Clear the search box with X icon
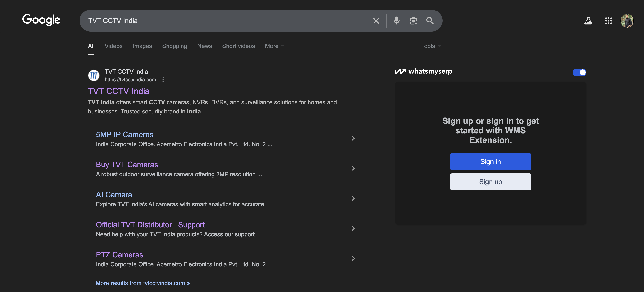The height and width of the screenshot is (292, 644). click(376, 21)
